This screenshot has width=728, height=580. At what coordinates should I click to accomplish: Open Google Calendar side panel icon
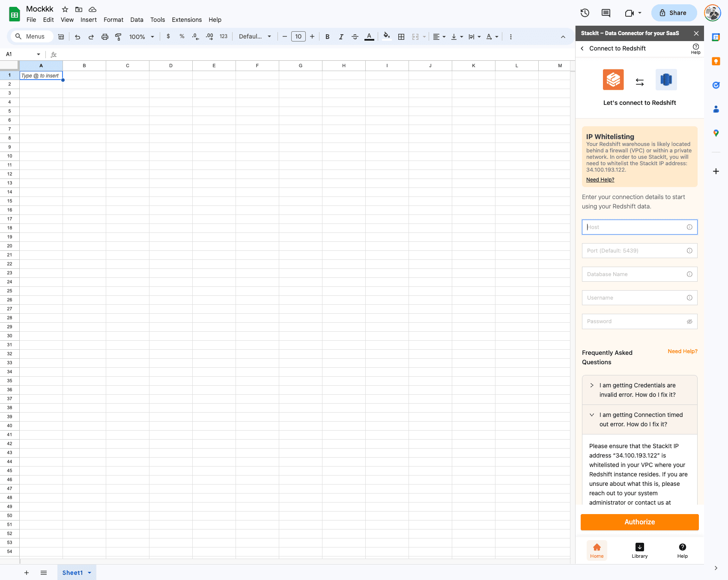pyautogui.click(x=716, y=37)
